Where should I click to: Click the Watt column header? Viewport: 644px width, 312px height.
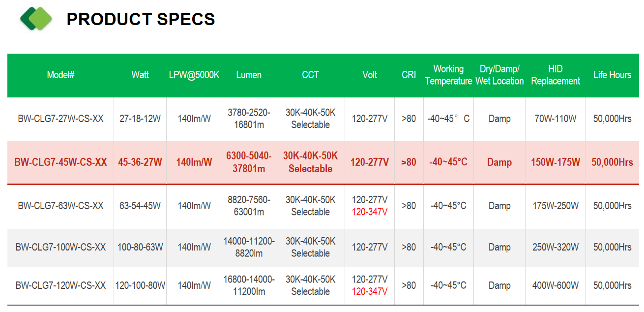(x=140, y=75)
